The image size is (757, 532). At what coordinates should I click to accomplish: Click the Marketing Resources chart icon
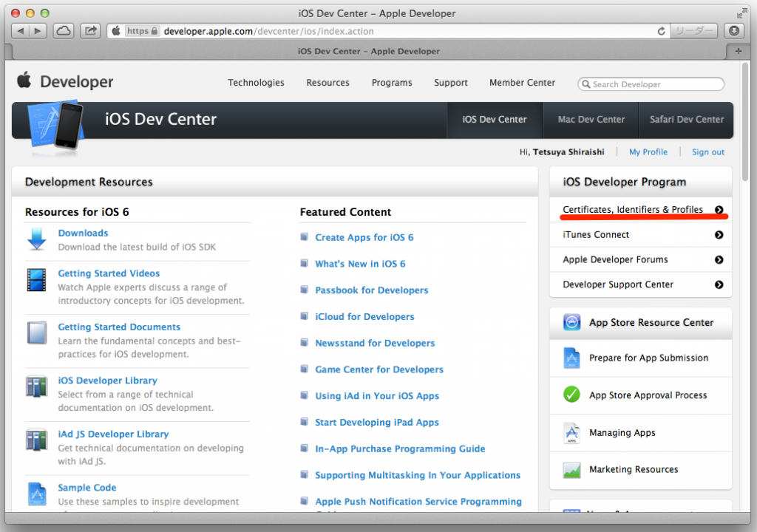[x=571, y=469]
